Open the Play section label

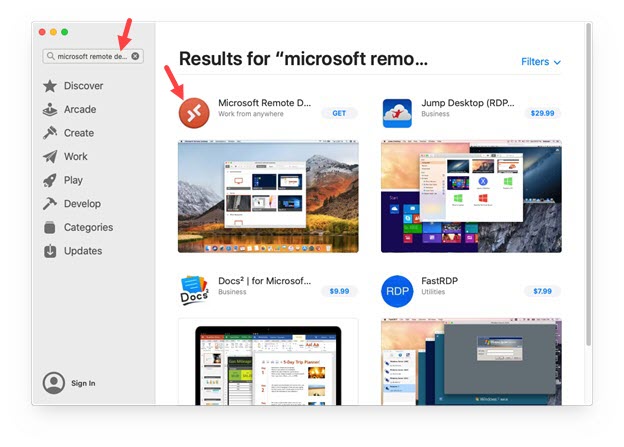click(73, 180)
